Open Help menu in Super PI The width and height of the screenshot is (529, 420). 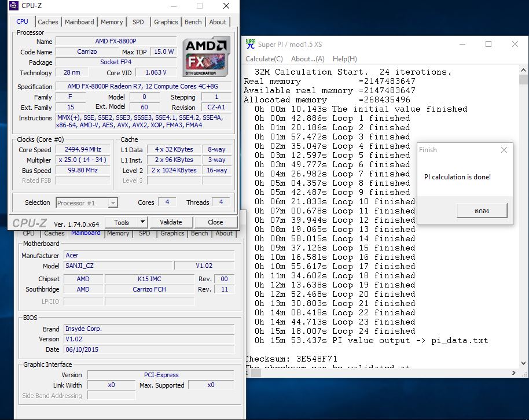point(345,58)
